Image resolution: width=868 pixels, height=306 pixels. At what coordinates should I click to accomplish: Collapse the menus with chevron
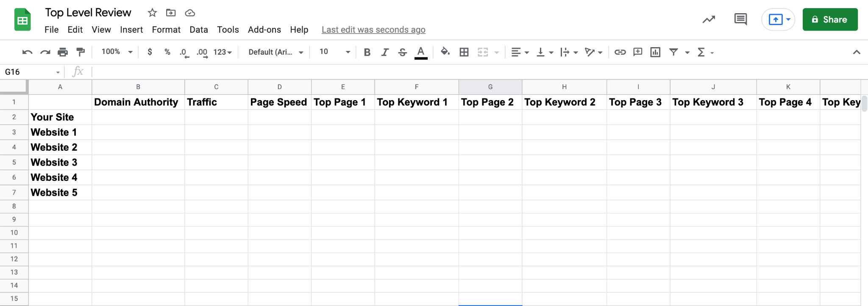point(857,52)
